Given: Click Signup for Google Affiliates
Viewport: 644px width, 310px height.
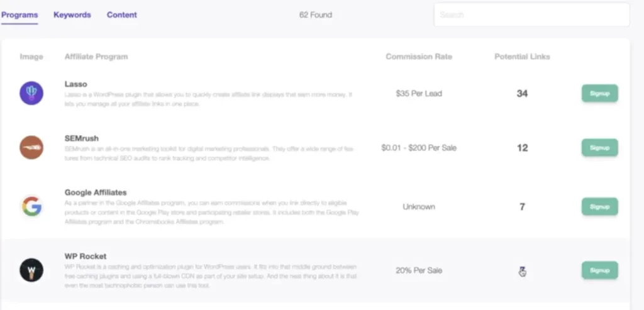Looking at the screenshot, I should pos(599,206).
